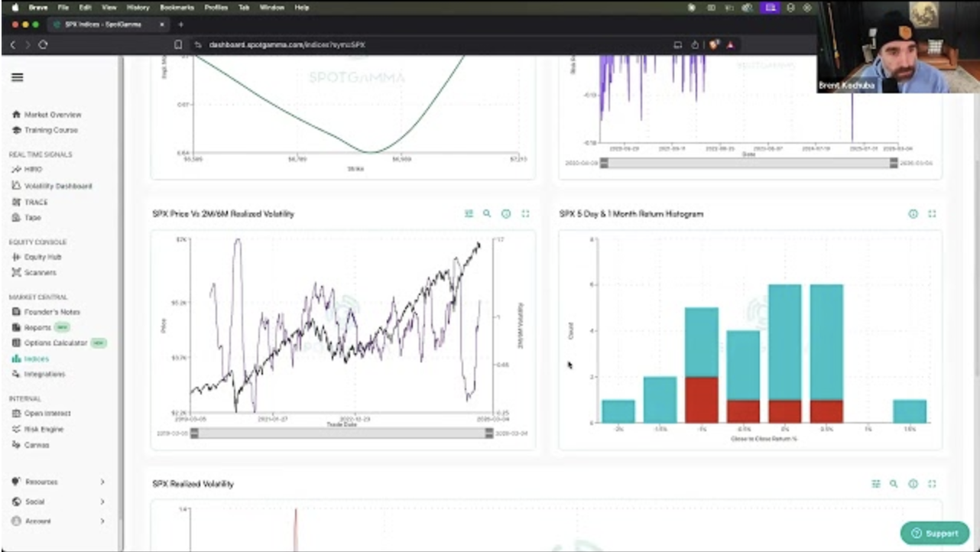Open the Bookmarks menu in menu bar
Viewport: 980px width, 552px height.
tap(177, 7)
